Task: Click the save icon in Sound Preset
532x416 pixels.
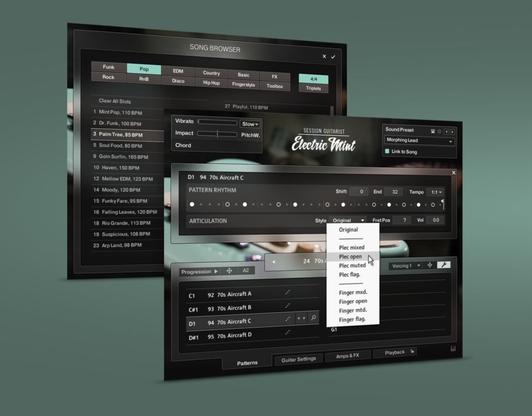Action: click(x=432, y=131)
